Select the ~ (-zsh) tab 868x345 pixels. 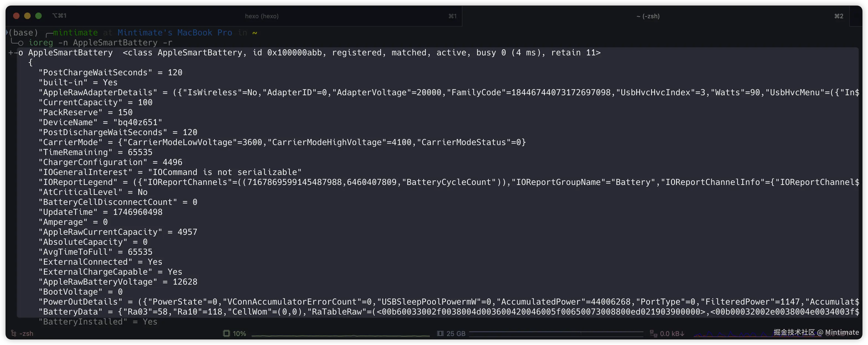click(648, 16)
